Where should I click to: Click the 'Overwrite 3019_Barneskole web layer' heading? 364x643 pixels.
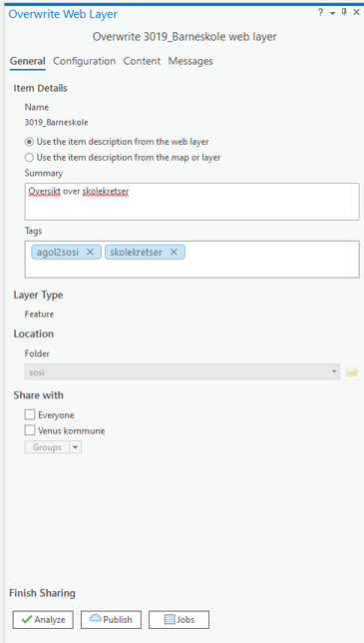point(184,37)
